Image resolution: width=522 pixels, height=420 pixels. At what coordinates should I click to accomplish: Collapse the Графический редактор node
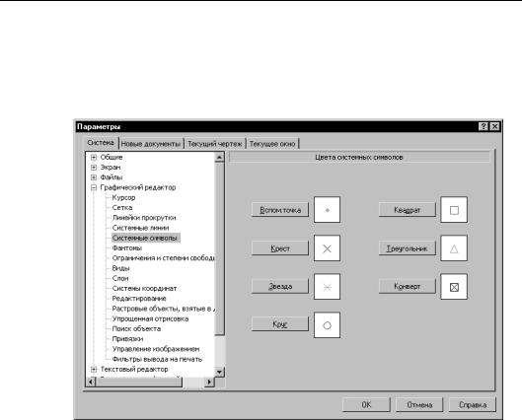click(x=94, y=187)
